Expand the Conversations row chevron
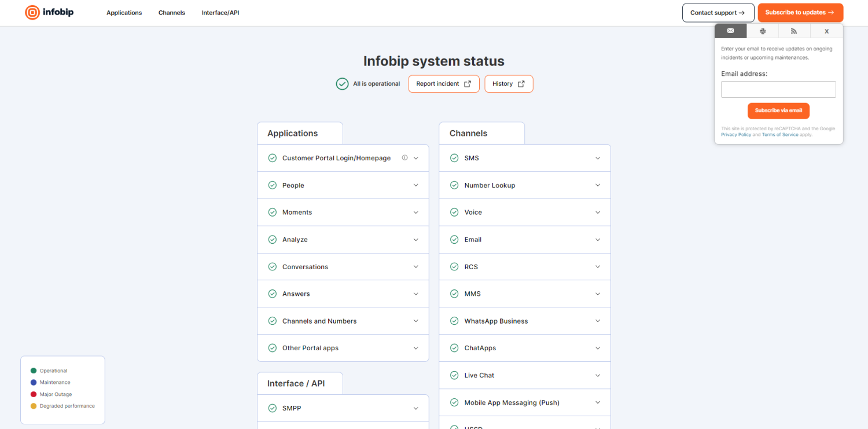 415,267
